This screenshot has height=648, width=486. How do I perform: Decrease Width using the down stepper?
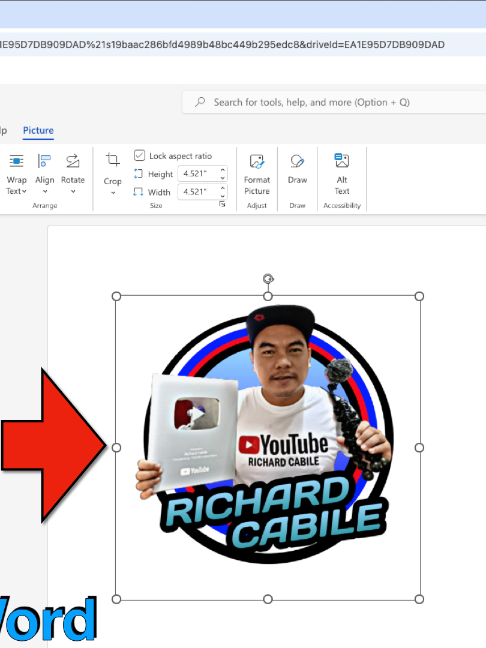point(223,195)
